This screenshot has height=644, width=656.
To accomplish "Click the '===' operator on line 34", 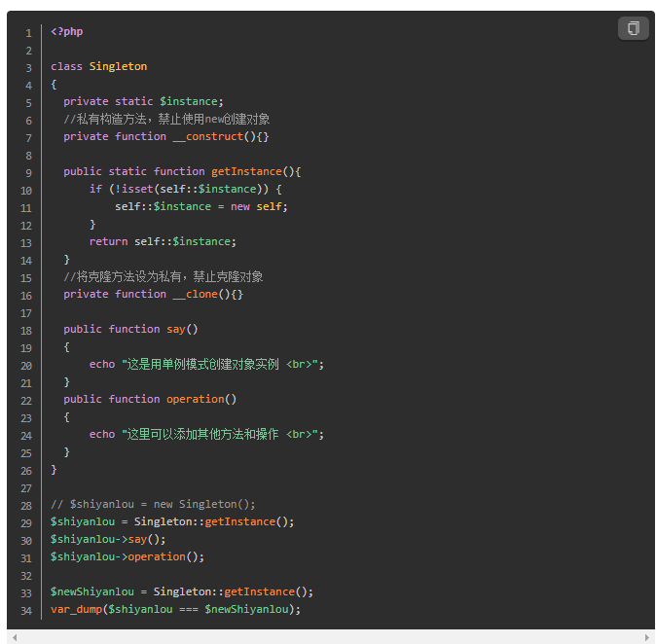I will tap(189, 610).
